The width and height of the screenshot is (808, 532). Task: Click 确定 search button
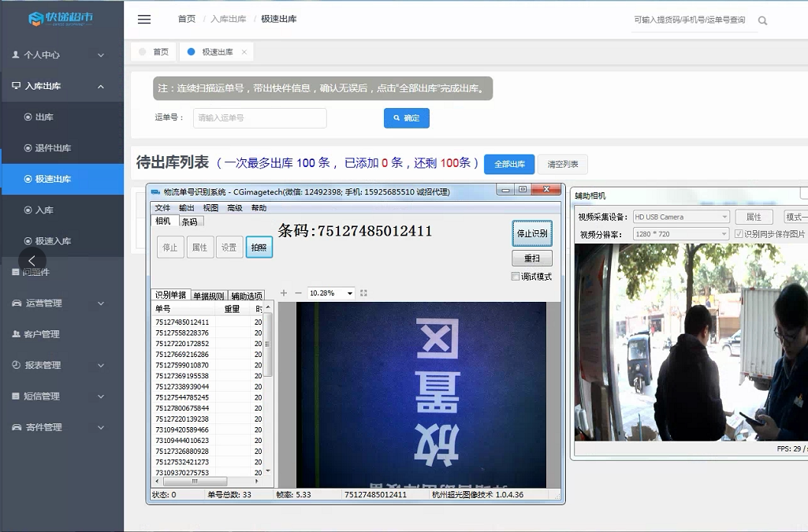pyautogui.click(x=407, y=118)
